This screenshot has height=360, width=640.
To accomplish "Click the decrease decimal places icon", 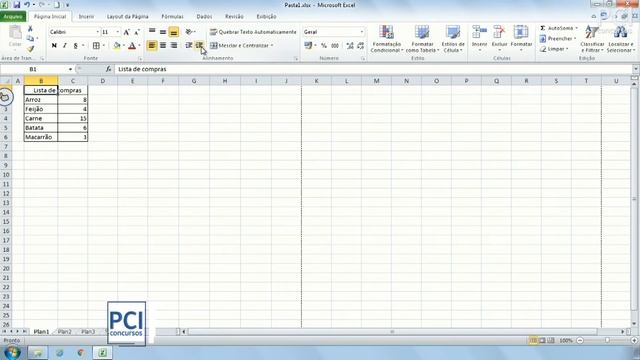I will coord(360,46).
